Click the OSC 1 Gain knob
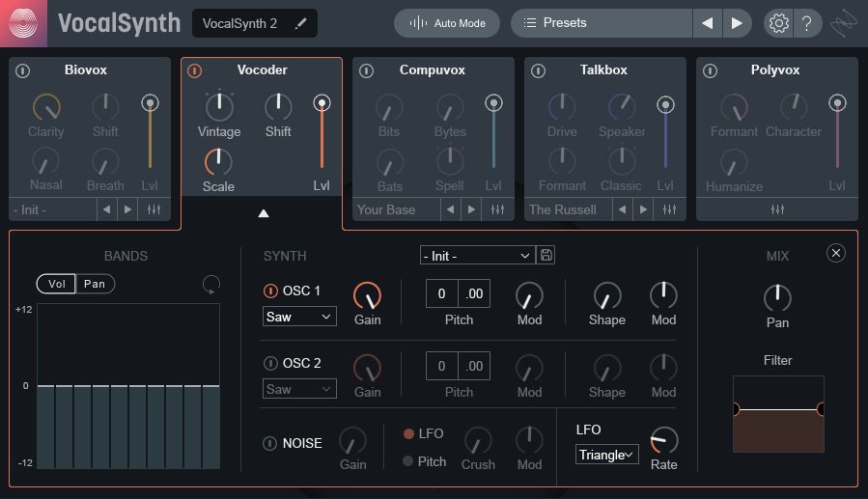The image size is (868, 499). pos(367,295)
